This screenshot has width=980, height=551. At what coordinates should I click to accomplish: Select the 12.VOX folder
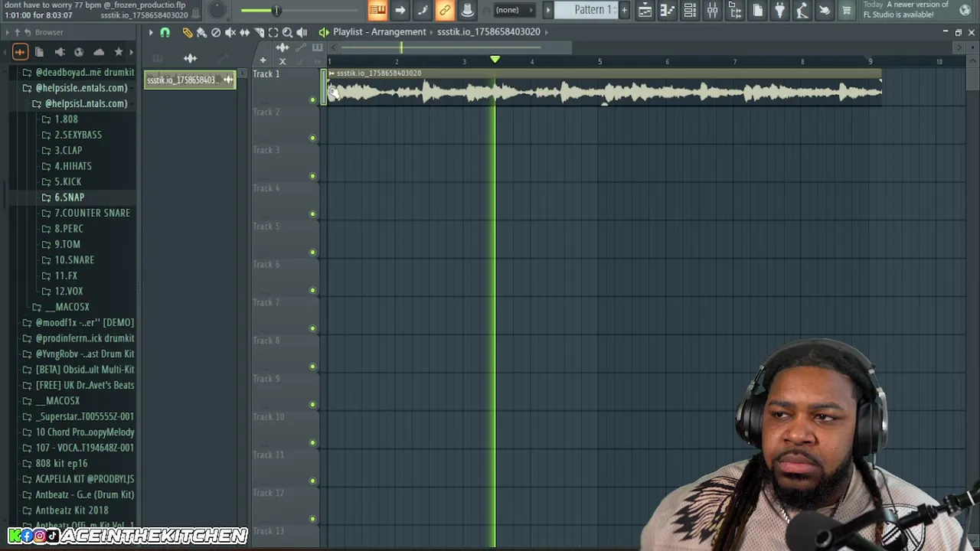click(x=62, y=291)
